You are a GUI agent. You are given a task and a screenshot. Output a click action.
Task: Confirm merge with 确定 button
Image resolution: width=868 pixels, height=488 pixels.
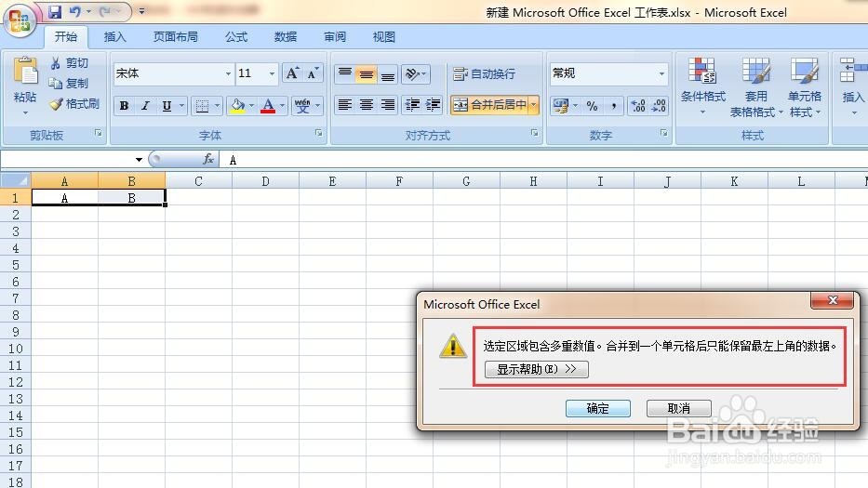point(598,408)
